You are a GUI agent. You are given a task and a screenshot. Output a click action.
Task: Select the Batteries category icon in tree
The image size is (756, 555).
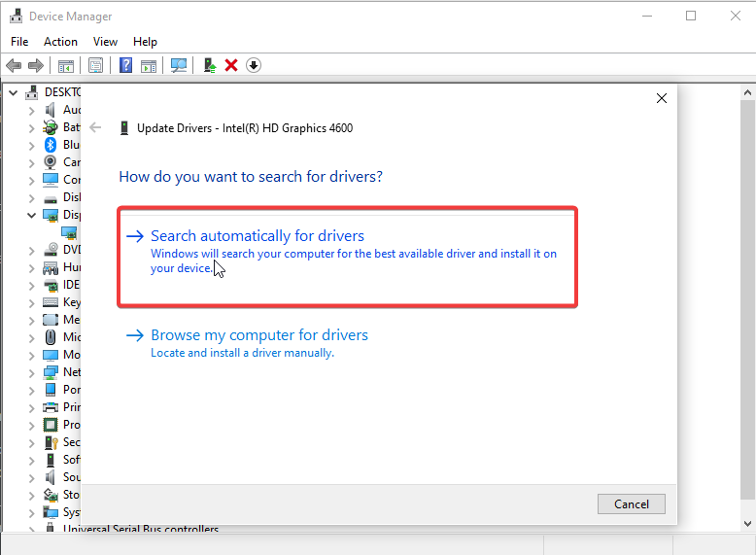point(51,127)
